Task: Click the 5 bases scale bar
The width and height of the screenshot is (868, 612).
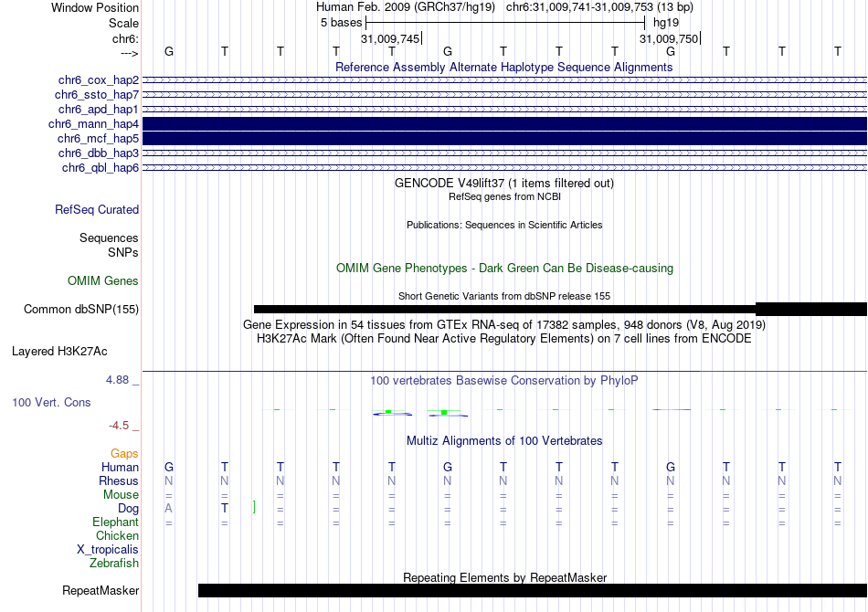Action: click(505, 23)
